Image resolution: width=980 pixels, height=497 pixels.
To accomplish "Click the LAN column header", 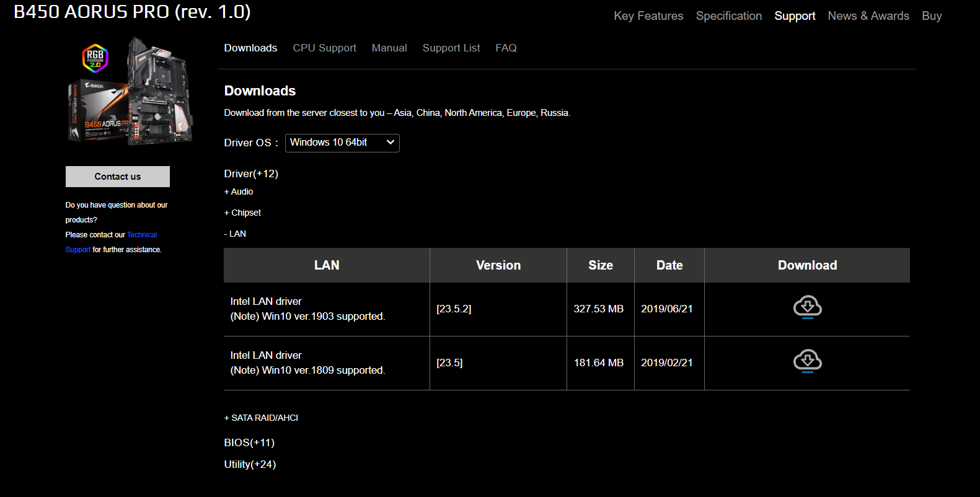I will [327, 265].
